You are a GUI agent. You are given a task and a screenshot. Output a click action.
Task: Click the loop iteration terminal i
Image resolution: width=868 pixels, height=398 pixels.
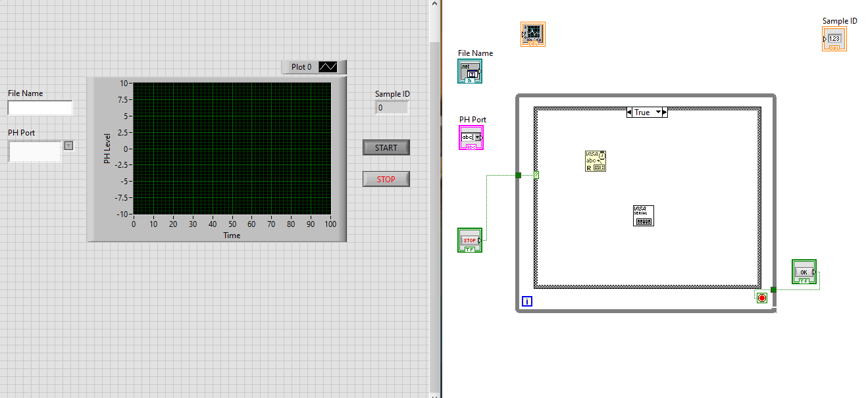(527, 302)
